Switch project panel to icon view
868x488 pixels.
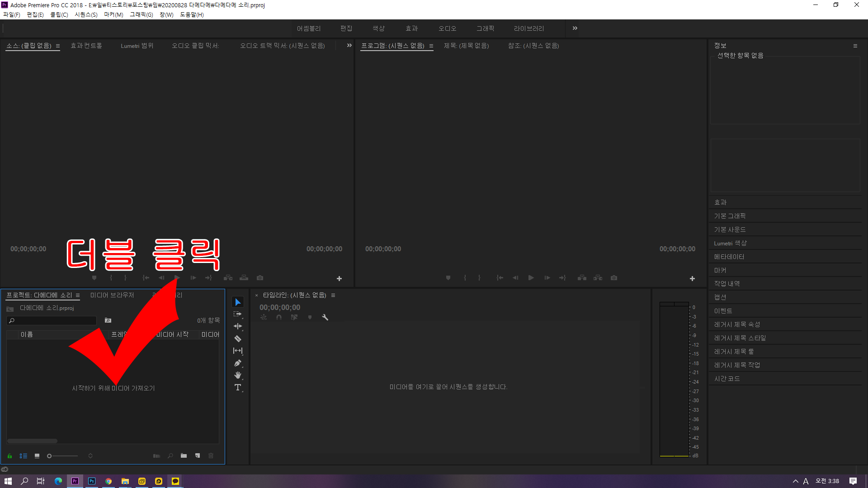point(37,456)
